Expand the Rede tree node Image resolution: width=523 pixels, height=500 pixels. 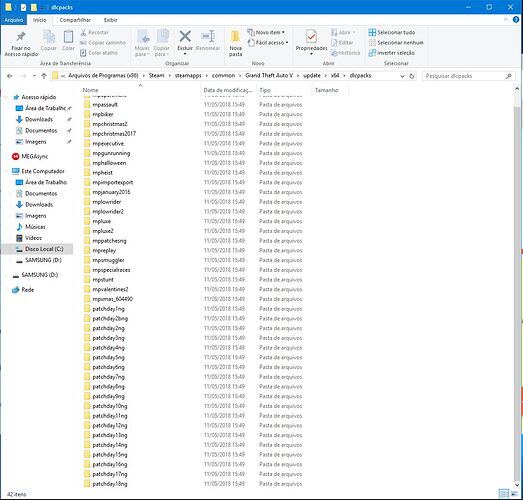6,290
